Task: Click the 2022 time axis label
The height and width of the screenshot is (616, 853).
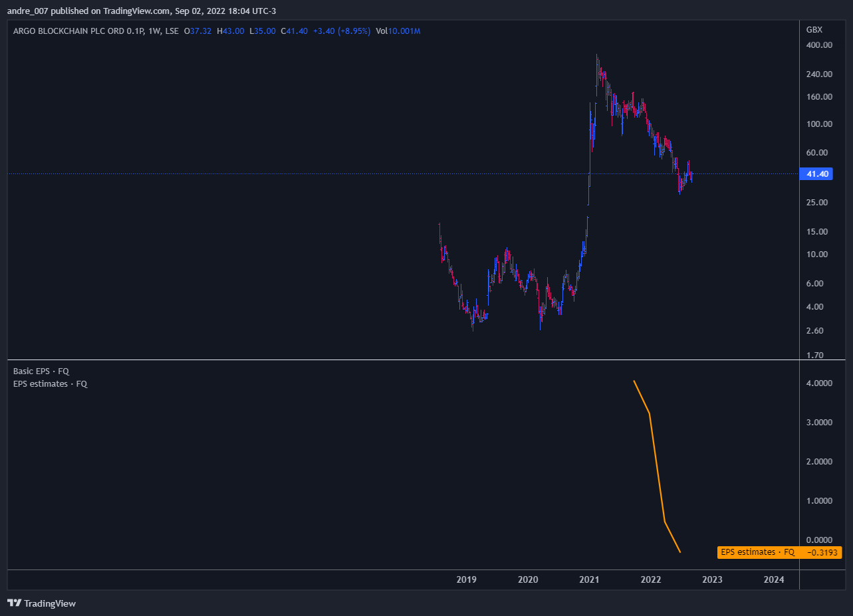Action: 650,580
